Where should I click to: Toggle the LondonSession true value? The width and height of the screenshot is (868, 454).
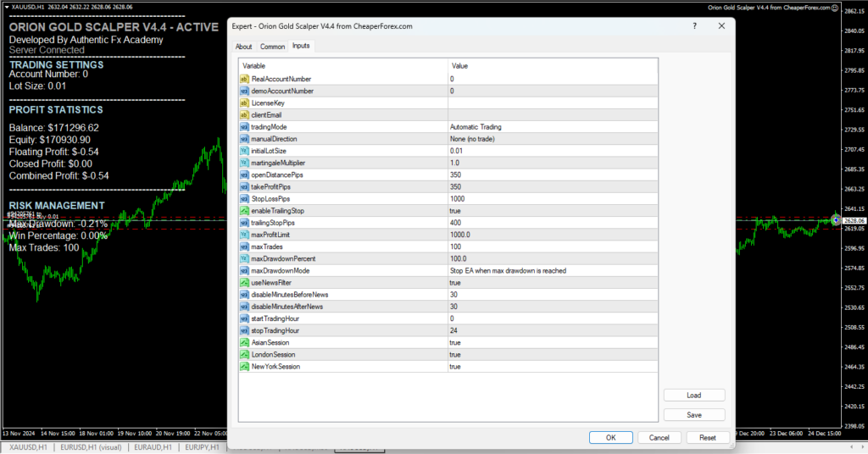(552, 355)
